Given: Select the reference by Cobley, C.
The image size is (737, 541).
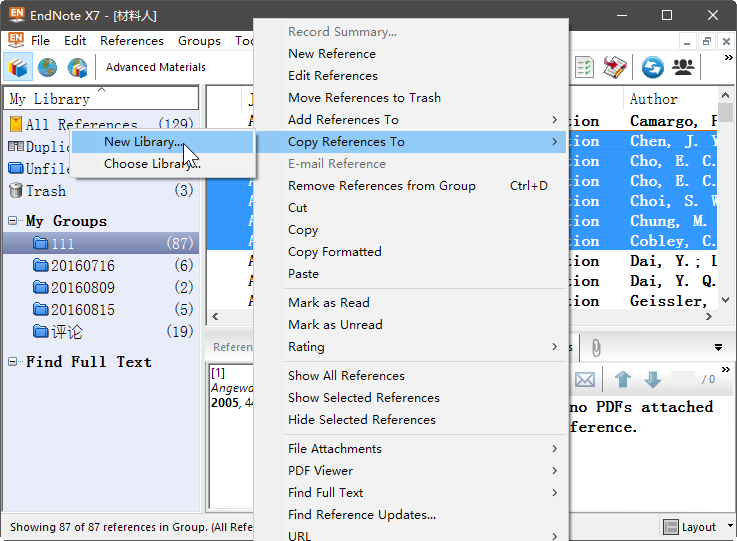Looking at the screenshot, I should tap(672, 241).
